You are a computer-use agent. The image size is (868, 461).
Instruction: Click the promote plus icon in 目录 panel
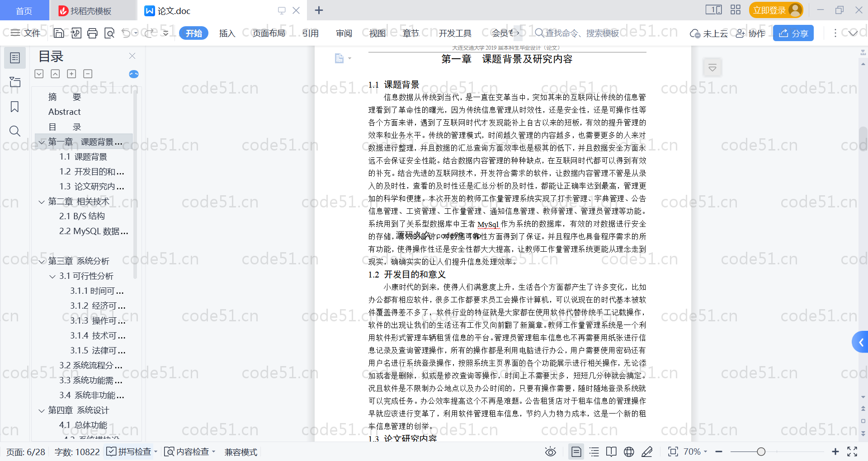(x=71, y=74)
